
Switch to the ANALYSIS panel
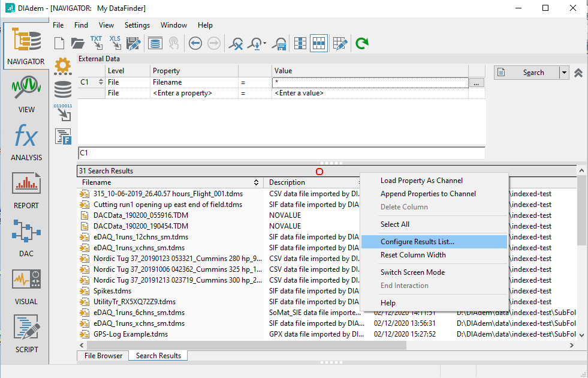point(26,143)
